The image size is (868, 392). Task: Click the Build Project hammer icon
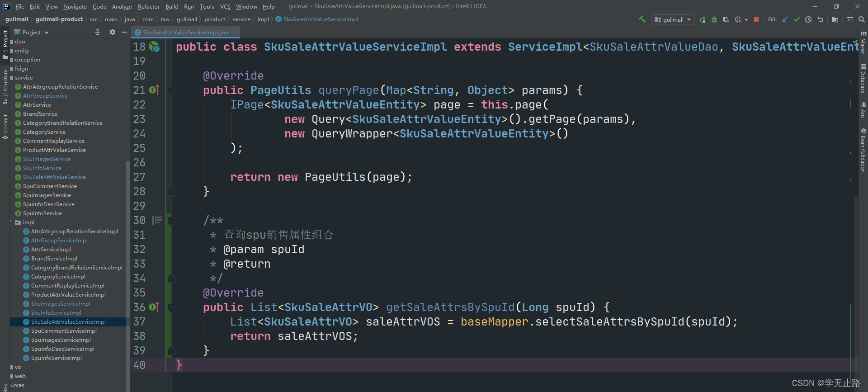click(x=642, y=19)
